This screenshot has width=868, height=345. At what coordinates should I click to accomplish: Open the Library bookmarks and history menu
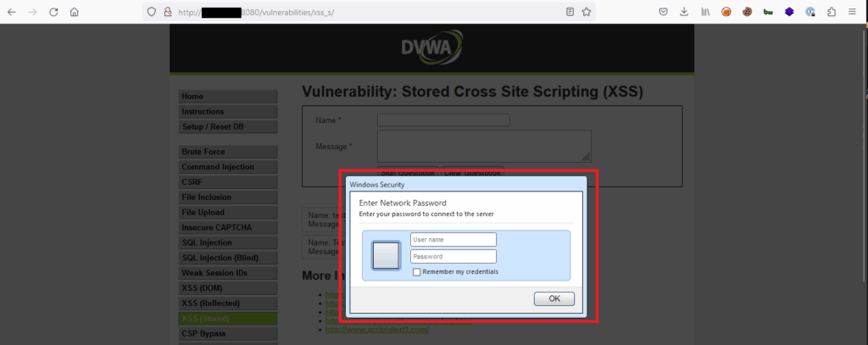tap(704, 13)
